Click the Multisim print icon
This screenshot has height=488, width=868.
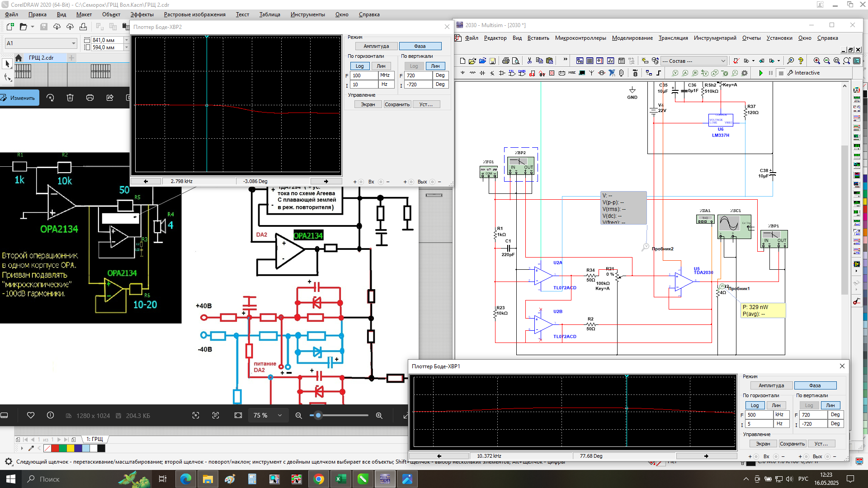click(505, 61)
